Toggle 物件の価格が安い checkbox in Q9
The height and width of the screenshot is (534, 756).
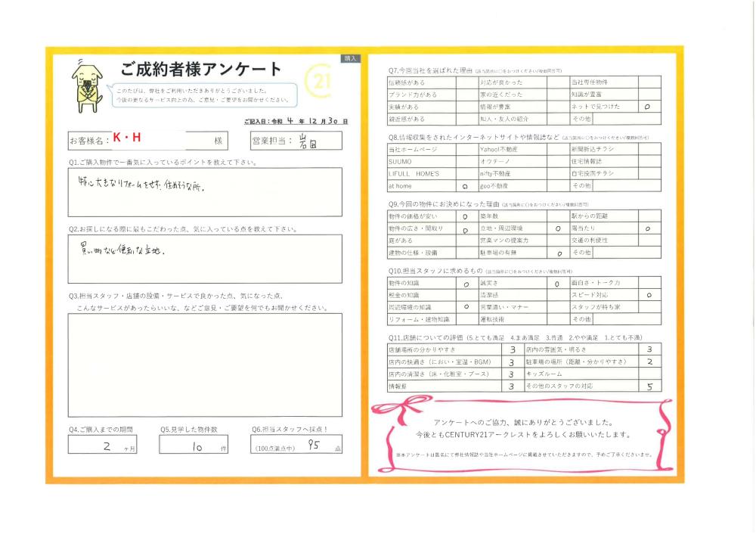(x=465, y=216)
